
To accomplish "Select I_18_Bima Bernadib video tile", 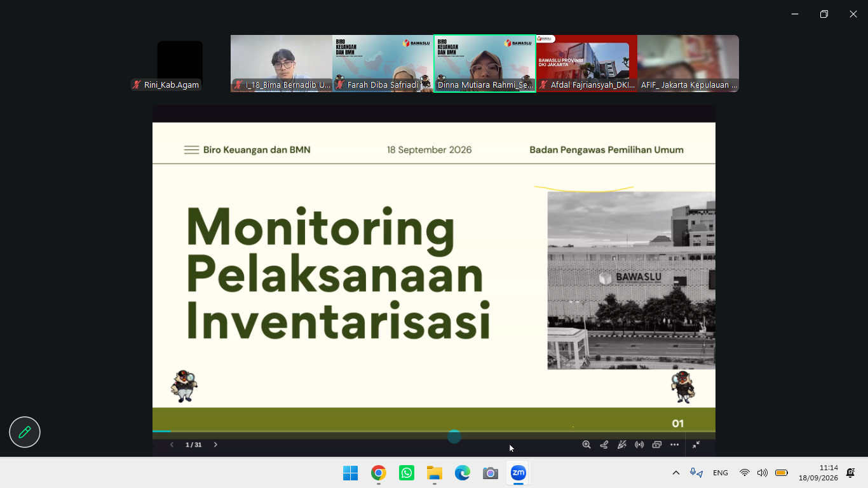I will point(281,64).
